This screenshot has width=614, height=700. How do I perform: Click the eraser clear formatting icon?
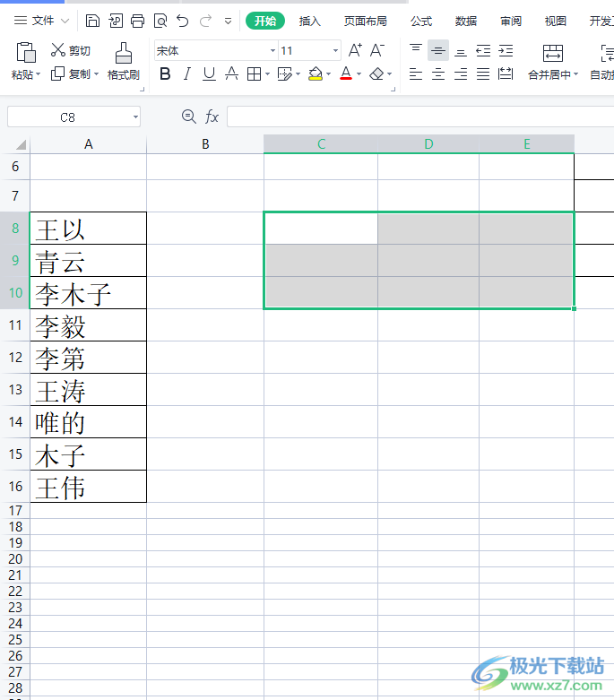(376, 73)
